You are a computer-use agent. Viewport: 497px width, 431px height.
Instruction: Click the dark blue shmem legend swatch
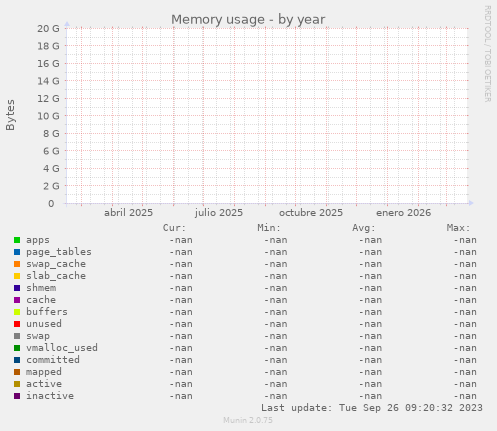[x=17, y=288]
